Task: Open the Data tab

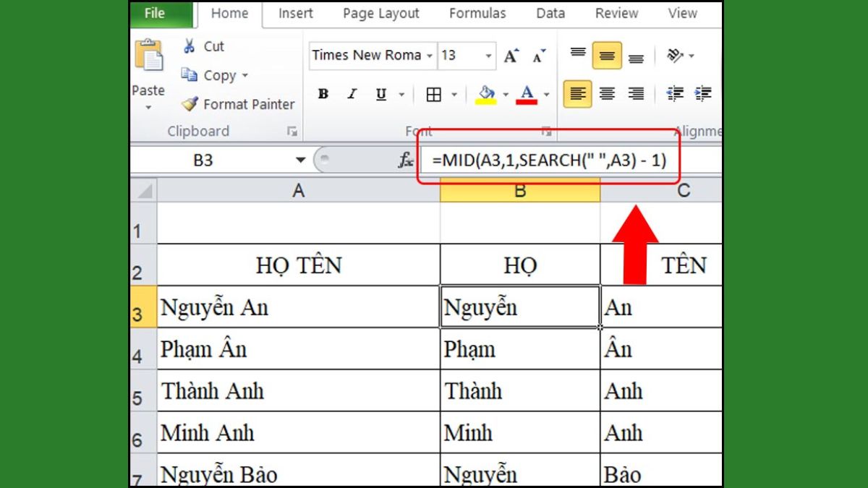Action: click(x=550, y=13)
